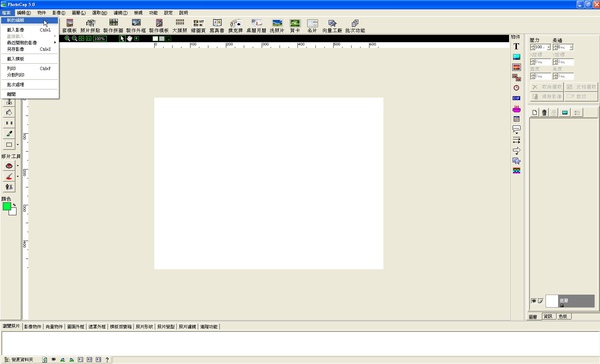Toggle the layer edit pencil icon
The height and width of the screenshot is (364, 600).
(x=540, y=301)
